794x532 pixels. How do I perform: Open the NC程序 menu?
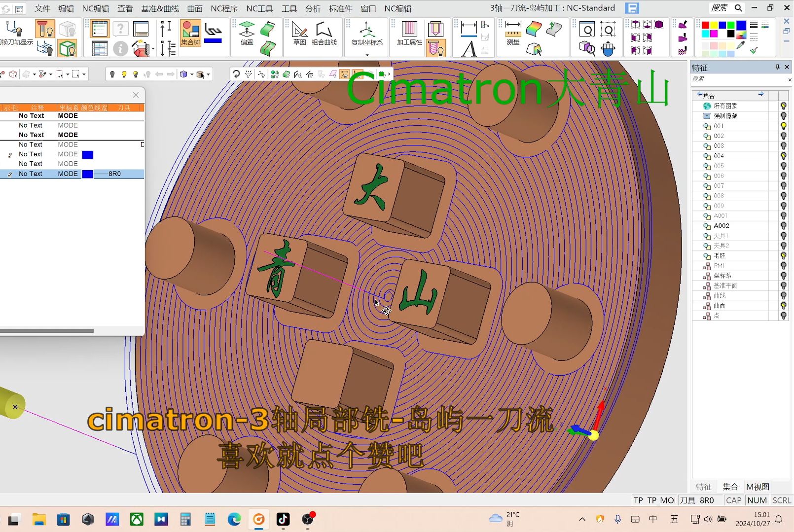pos(224,8)
